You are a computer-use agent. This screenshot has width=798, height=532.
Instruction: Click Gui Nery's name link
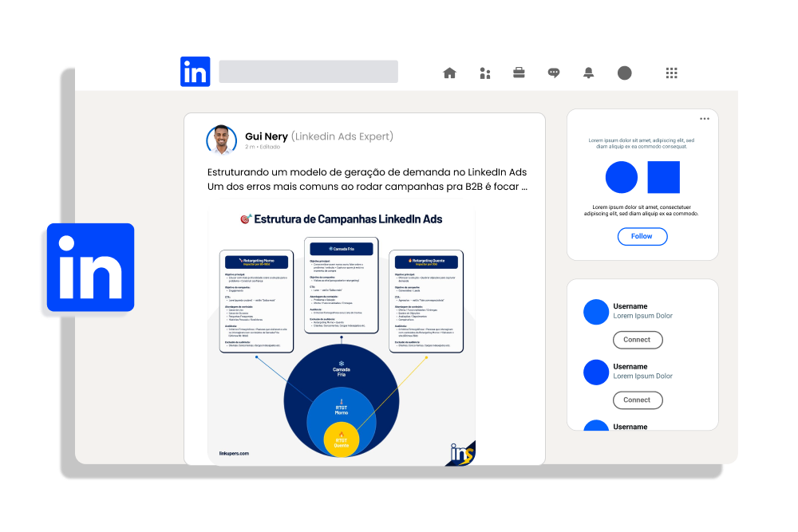coord(267,136)
